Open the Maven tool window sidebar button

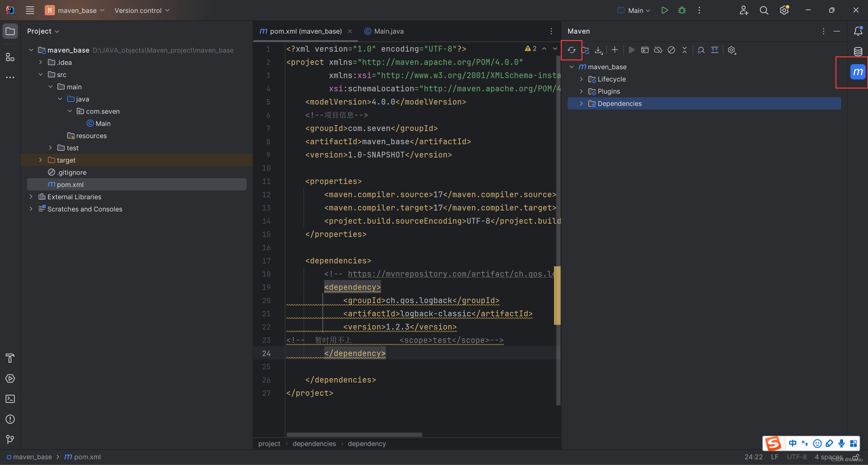click(858, 72)
